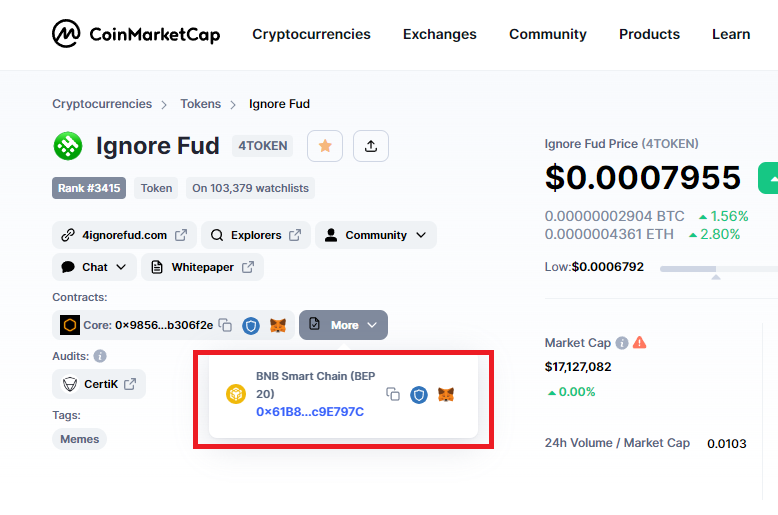Click the 24h Volume / Market Cap label
The width and height of the screenshot is (778, 515).
(x=617, y=443)
